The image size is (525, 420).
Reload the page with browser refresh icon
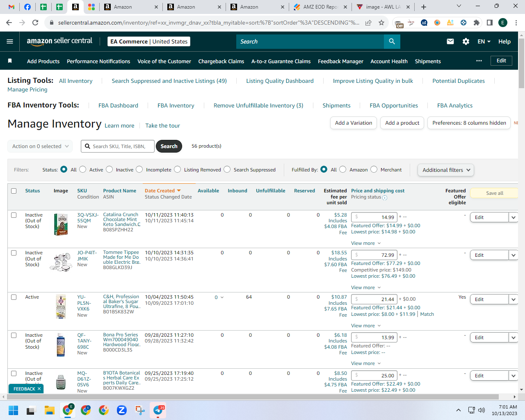35,23
